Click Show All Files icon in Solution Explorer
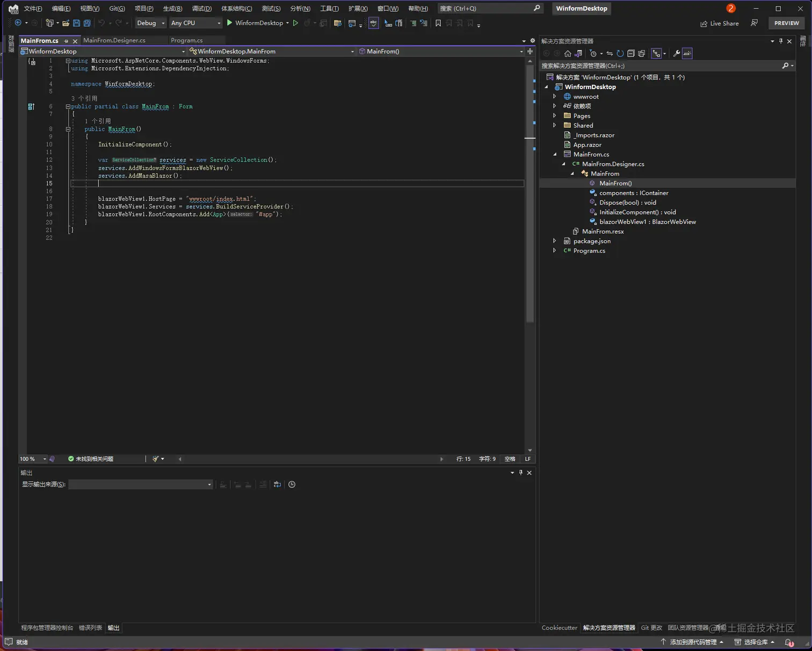The height and width of the screenshot is (651, 812). (x=641, y=53)
